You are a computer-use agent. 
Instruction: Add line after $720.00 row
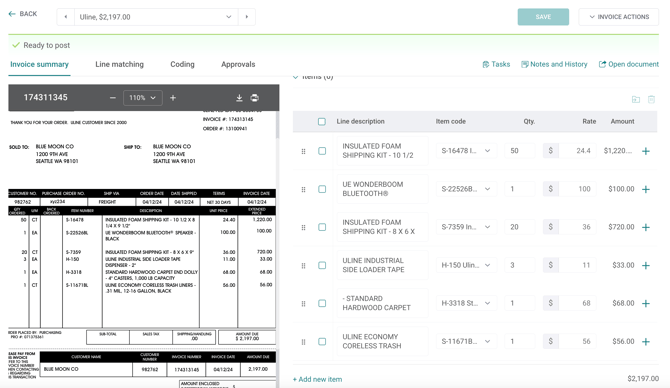pos(646,227)
